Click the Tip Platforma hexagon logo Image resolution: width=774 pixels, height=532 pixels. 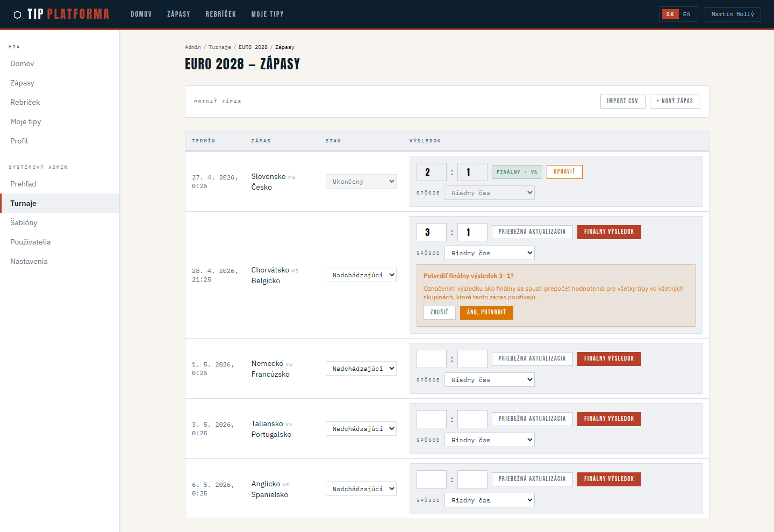point(17,15)
